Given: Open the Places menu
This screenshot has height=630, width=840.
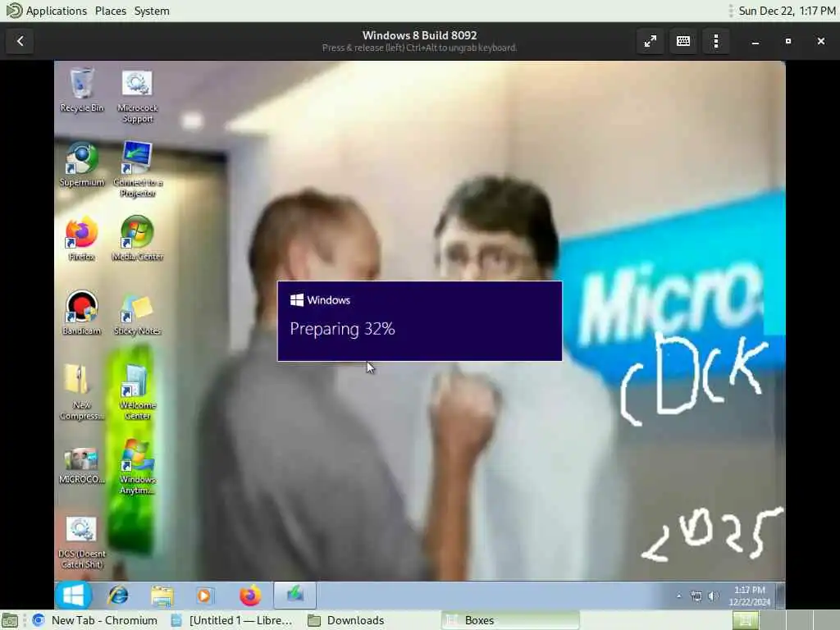Looking at the screenshot, I should pyautogui.click(x=111, y=11).
